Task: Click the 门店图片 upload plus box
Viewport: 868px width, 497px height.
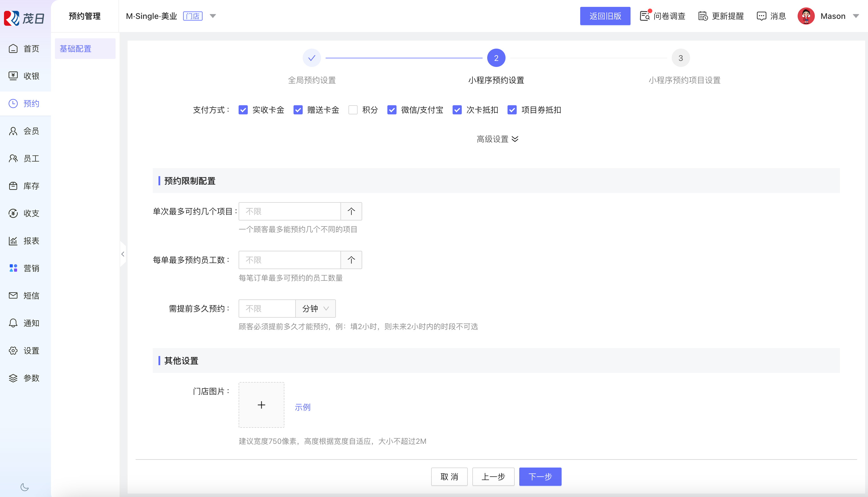Action: 261,405
